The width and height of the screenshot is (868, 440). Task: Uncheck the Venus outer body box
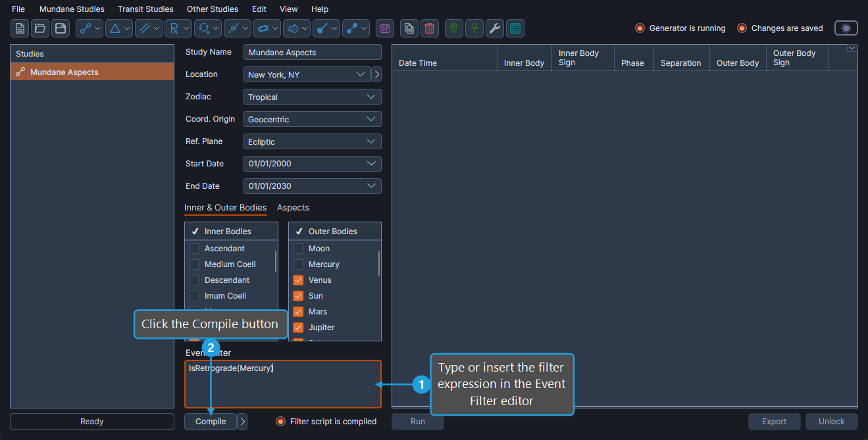pos(298,280)
